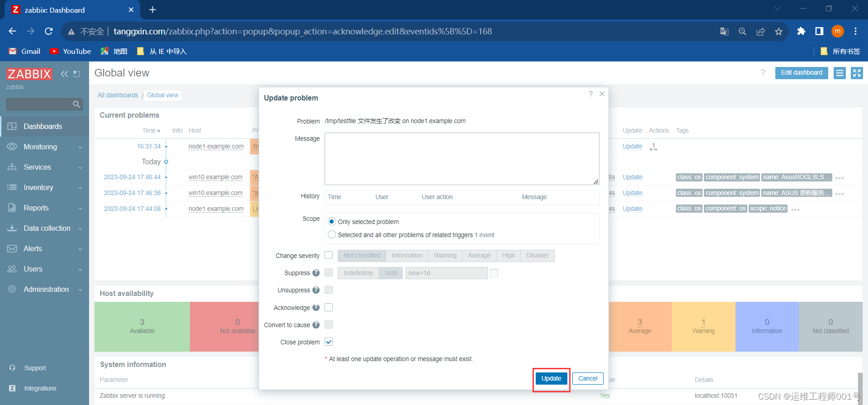
Task: Tick the Suppress checkbox
Action: point(329,272)
